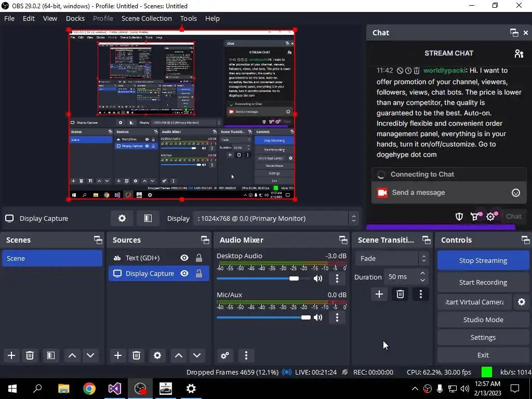The width and height of the screenshot is (532, 399).
Task: Move source down in Sources panel
Action: (x=197, y=355)
